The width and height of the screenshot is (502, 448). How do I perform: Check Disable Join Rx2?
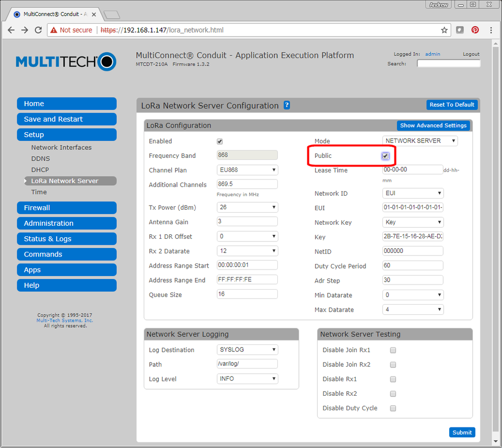point(393,365)
